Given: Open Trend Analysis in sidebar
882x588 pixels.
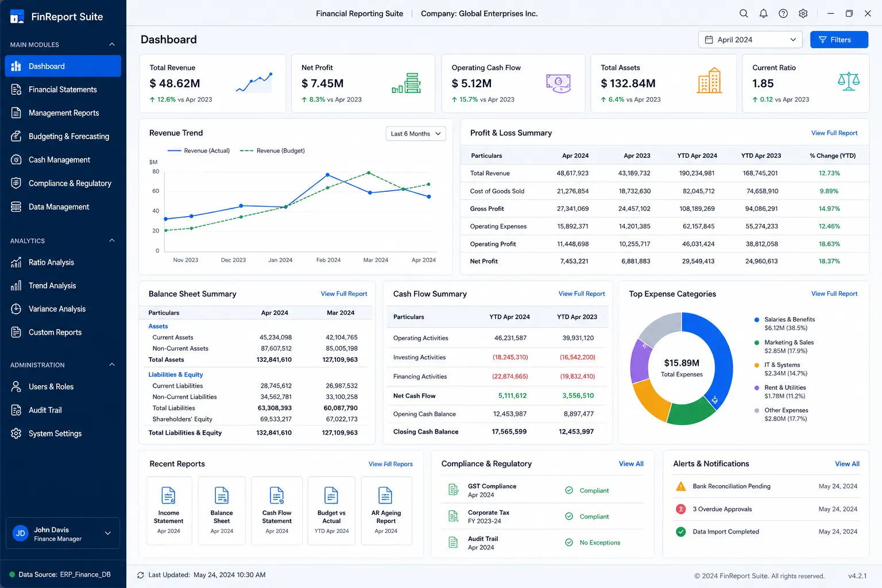Looking at the screenshot, I should 63,286.
